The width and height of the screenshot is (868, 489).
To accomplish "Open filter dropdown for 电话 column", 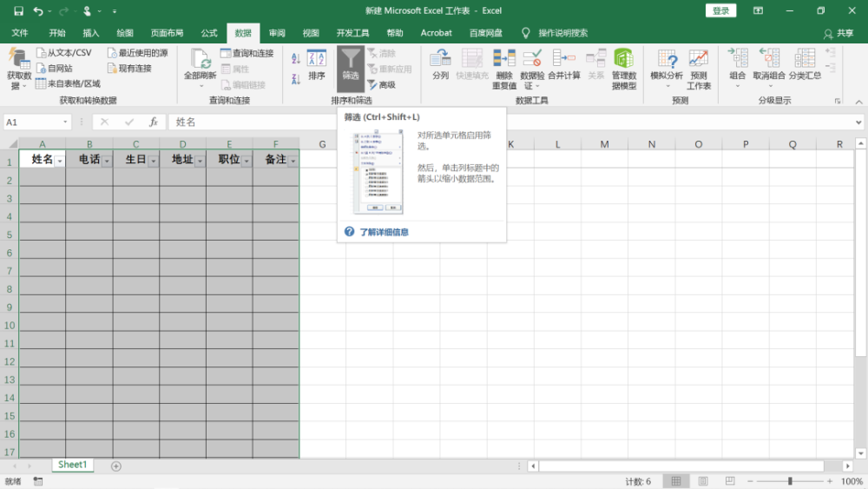I will [107, 162].
